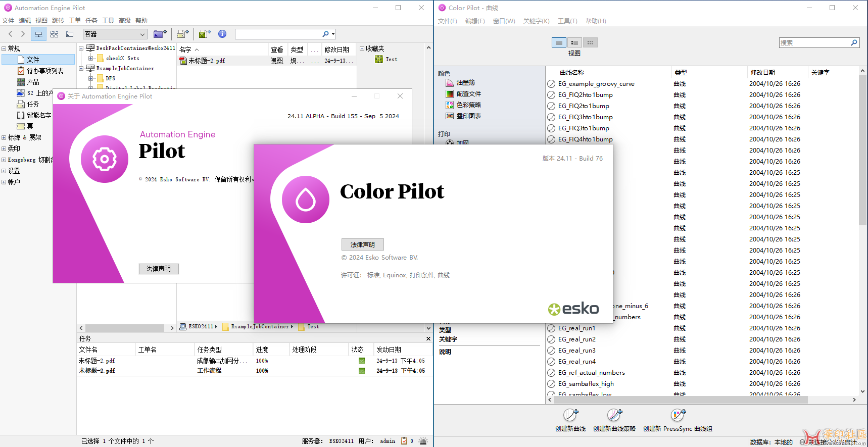Screen dimensions: 868x447
Task: Switch Color Pilot to bulleted list view
Action: coord(574,42)
